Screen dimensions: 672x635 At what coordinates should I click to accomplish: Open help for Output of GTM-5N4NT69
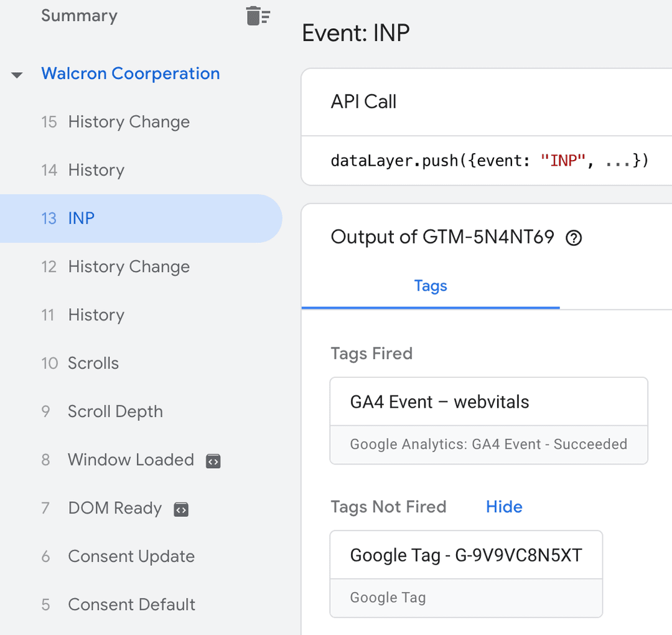pyautogui.click(x=574, y=237)
